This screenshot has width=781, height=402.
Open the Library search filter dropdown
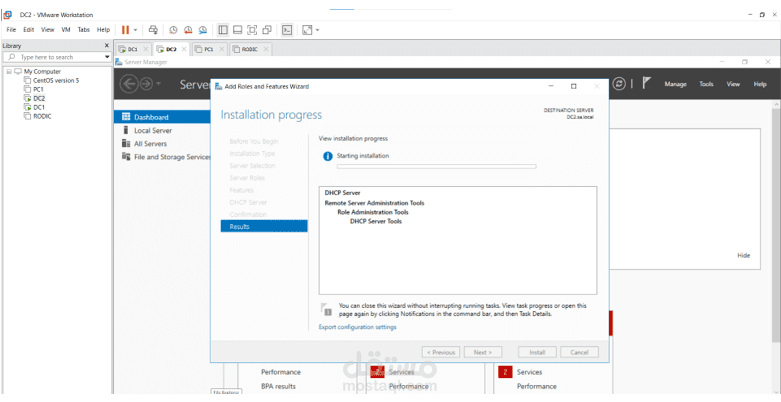[x=107, y=57]
